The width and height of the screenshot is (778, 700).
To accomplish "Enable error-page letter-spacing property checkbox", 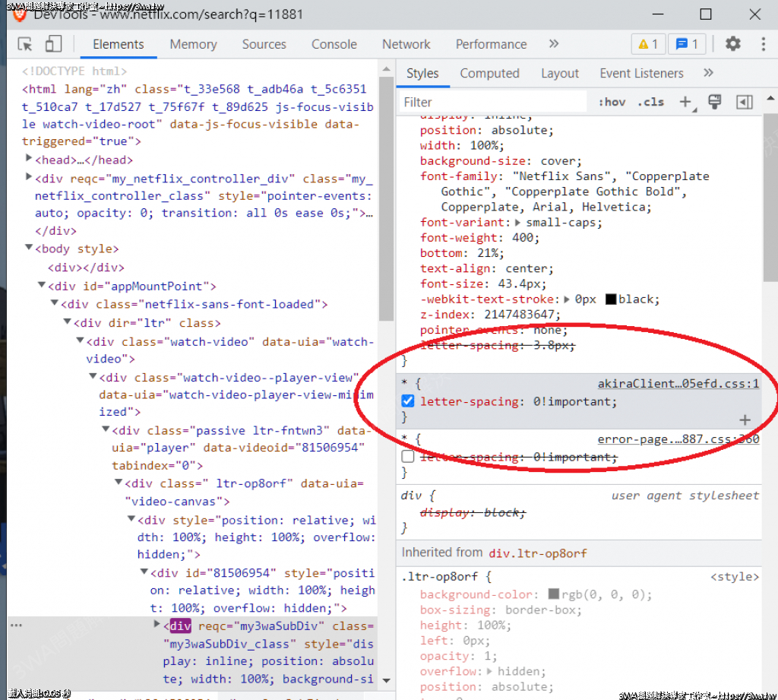I will click(x=408, y=457).
